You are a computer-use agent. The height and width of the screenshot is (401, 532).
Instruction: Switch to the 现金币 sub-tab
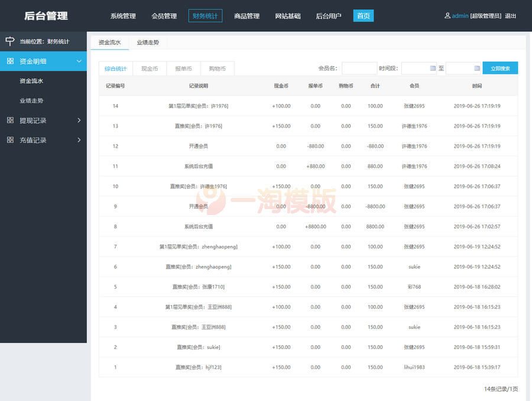[x=149, y=69]
